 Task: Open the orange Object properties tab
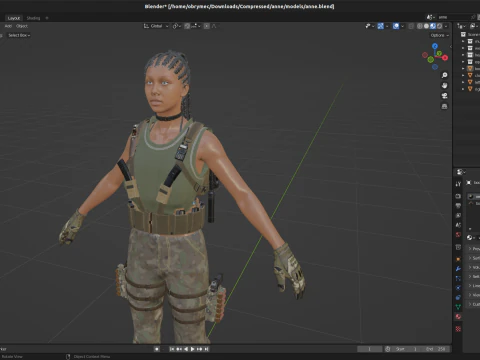pyautogui.click(x=458, y=259)
